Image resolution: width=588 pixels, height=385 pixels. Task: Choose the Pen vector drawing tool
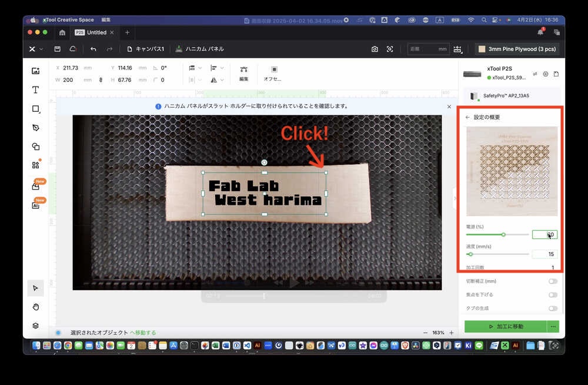click(36, 128)
